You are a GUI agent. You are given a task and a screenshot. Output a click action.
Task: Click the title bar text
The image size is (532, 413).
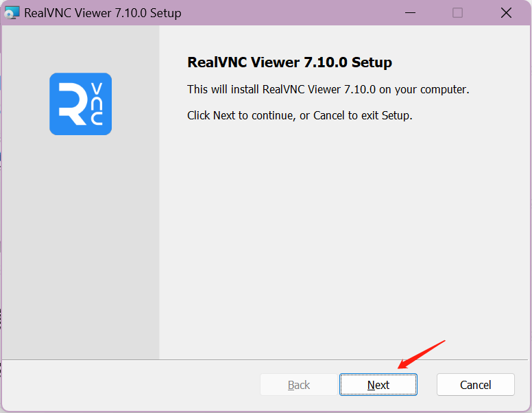pyautogui.click(x=103, y=13)
